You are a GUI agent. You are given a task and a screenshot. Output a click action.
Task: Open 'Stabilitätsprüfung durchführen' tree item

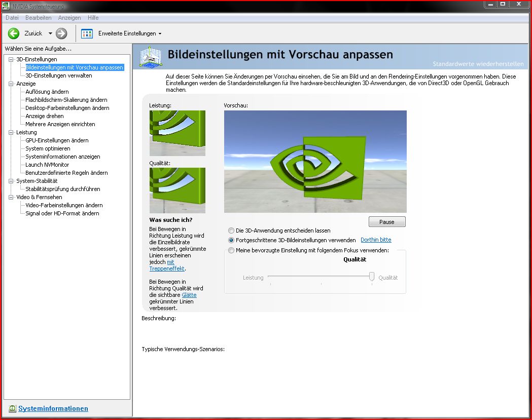(x=63, y=189)
